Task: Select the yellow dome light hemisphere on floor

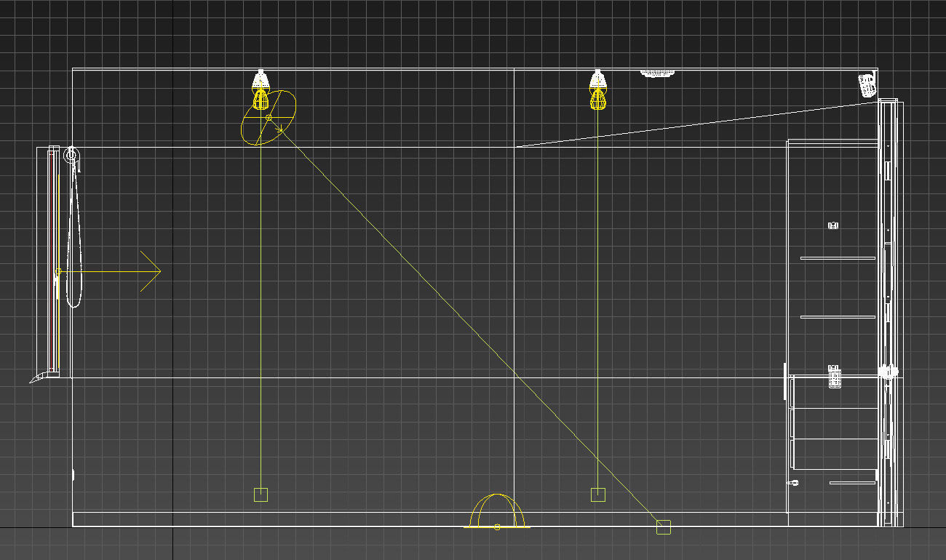Action: pos(497,511)
